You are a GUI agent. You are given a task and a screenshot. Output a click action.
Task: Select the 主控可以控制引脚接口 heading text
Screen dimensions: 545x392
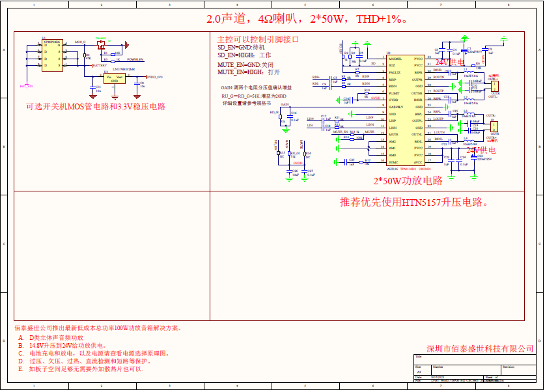click(x=258, y=39)
